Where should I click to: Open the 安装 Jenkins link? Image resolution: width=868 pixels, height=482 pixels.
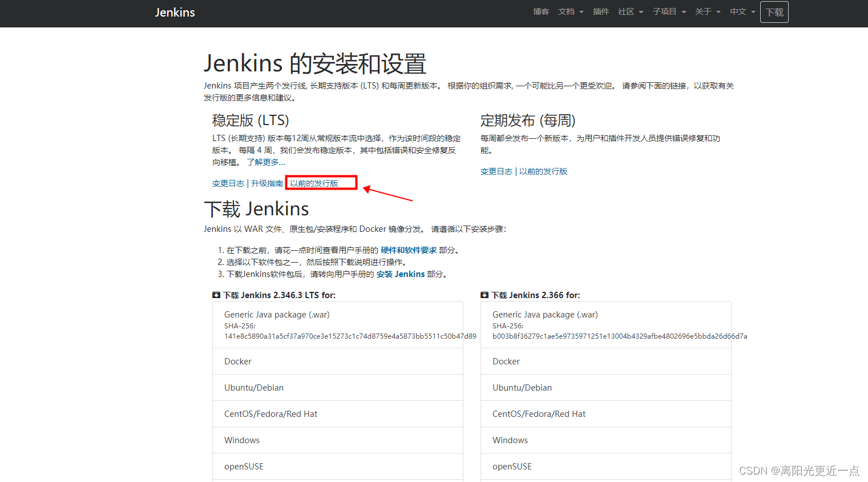tap(401, 274)
